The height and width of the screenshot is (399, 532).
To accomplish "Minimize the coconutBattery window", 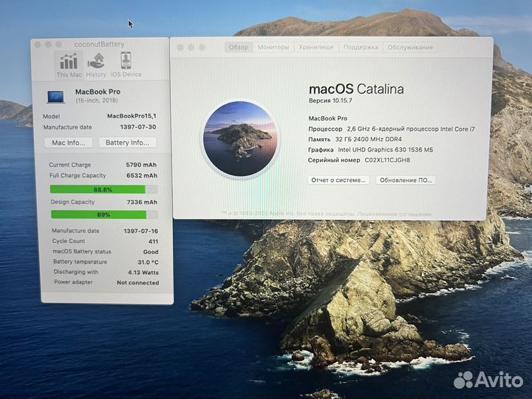I will [x=48, y=44].
